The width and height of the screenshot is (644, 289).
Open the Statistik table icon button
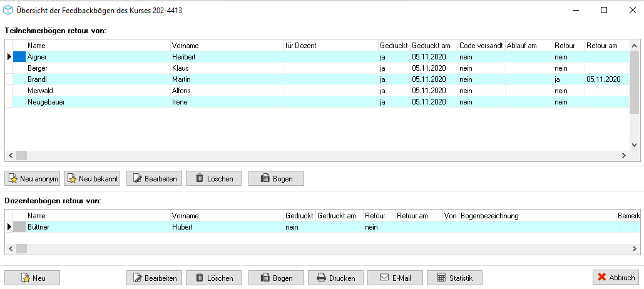(x=454, y=278)
